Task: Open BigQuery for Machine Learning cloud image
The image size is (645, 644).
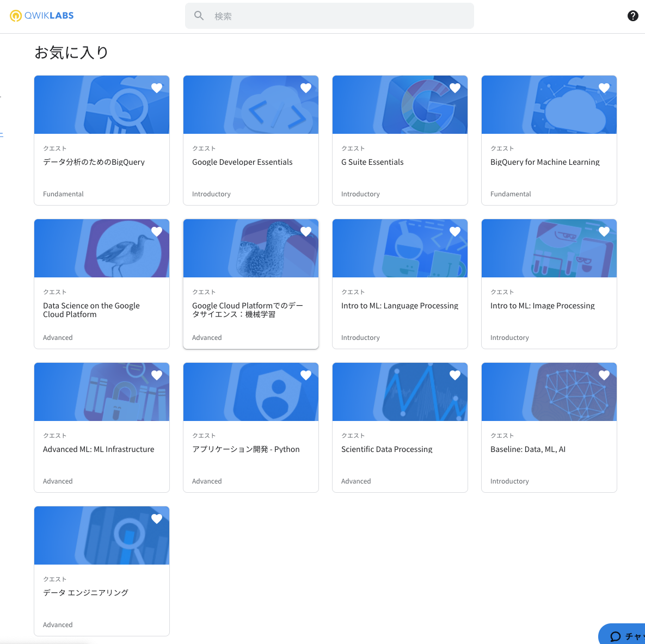Action: click(x=549, y=105)
